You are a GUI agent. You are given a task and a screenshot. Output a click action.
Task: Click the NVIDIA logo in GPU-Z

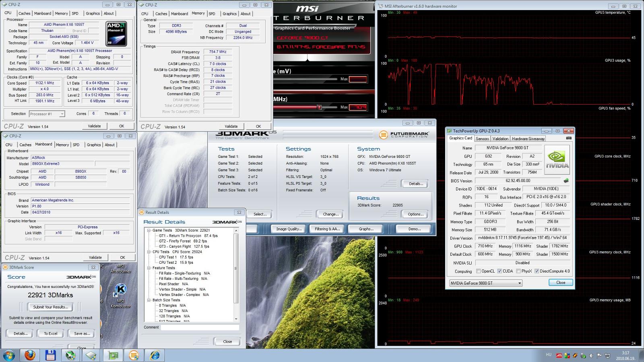click(x=557, y=159)
